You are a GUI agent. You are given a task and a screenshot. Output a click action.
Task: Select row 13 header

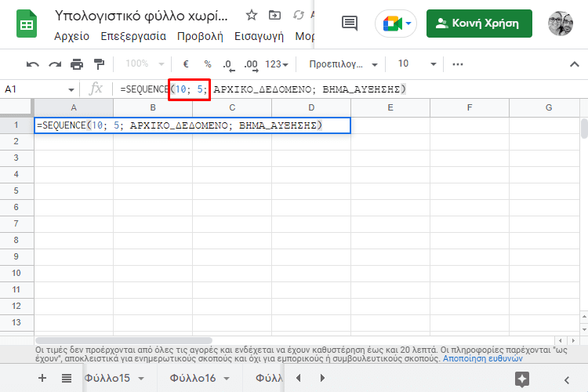pos(16,322)
